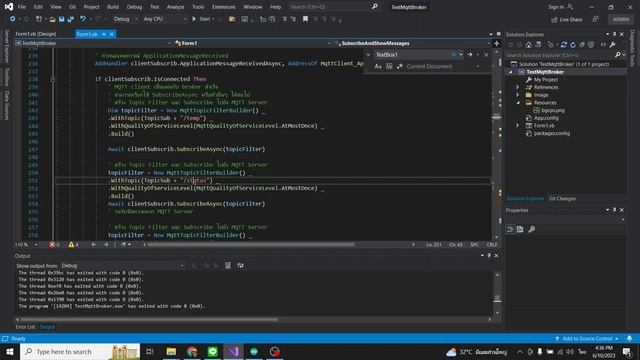
Task: Click Collapse All icon in Solution Explorer
Action: pyautogui.click(x=582, y=45)
